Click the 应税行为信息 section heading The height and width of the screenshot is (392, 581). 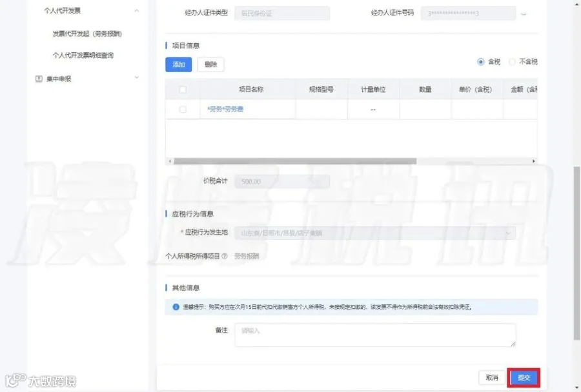[192, 214]
